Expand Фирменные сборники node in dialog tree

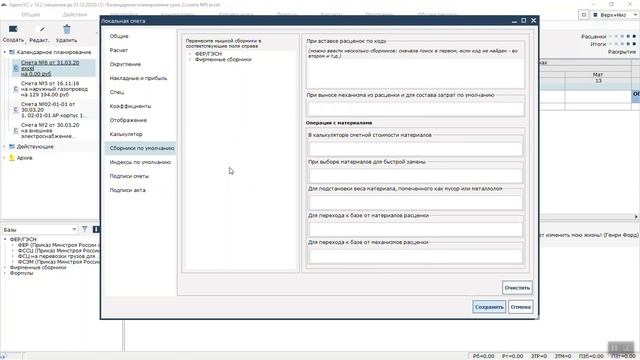point(190,60)
